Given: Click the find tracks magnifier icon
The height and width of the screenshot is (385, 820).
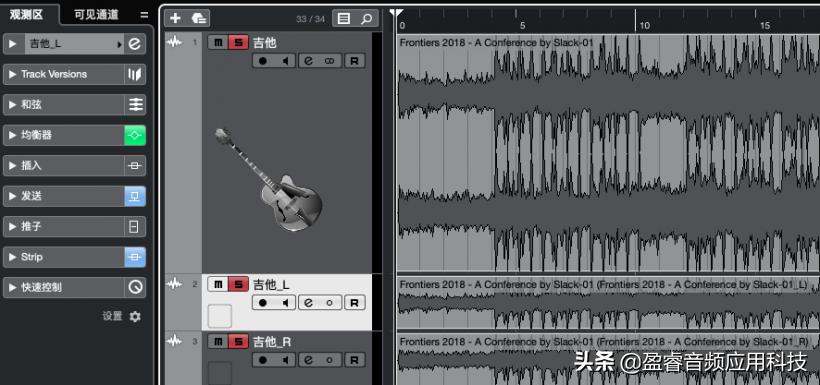Looking at the screenshot, I should (x=367, y=19).
